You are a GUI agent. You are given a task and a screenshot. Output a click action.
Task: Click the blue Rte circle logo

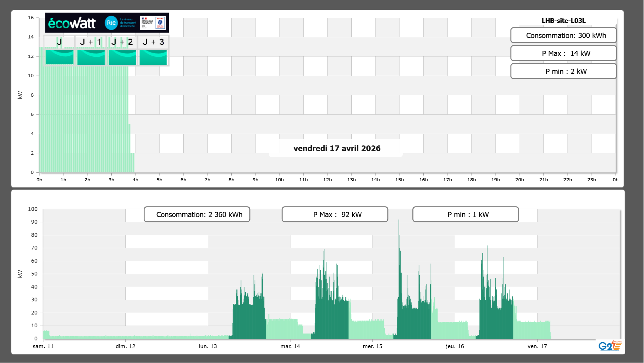(111, 23)
